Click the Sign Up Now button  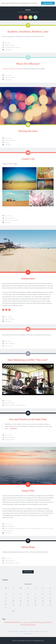click(x=48, y=3)
